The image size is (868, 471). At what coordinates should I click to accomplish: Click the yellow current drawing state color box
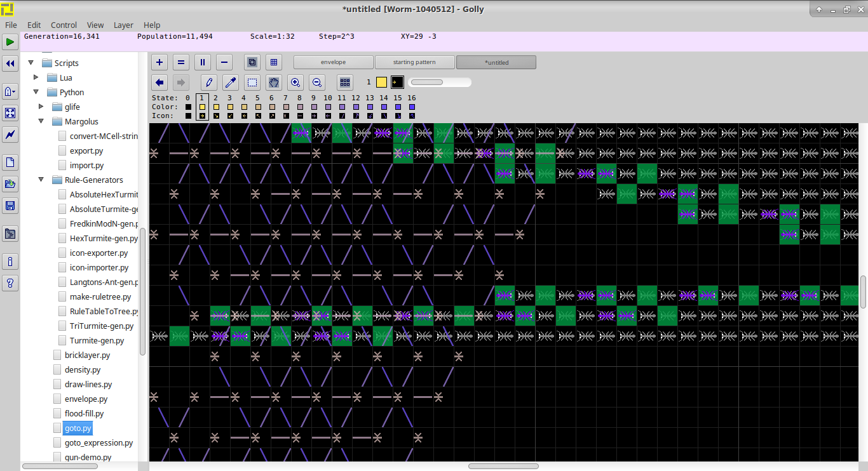pyautogui.click(x=381, y=82)
